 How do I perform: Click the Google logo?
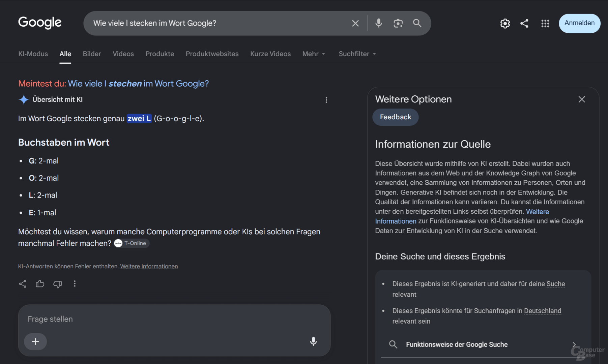click(40, 23)
